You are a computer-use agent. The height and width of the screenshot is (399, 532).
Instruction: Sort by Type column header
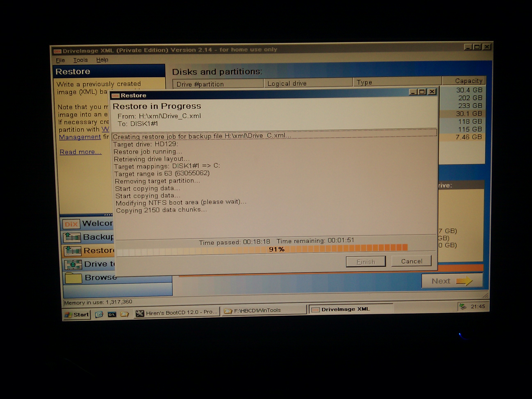pos(397,82)
